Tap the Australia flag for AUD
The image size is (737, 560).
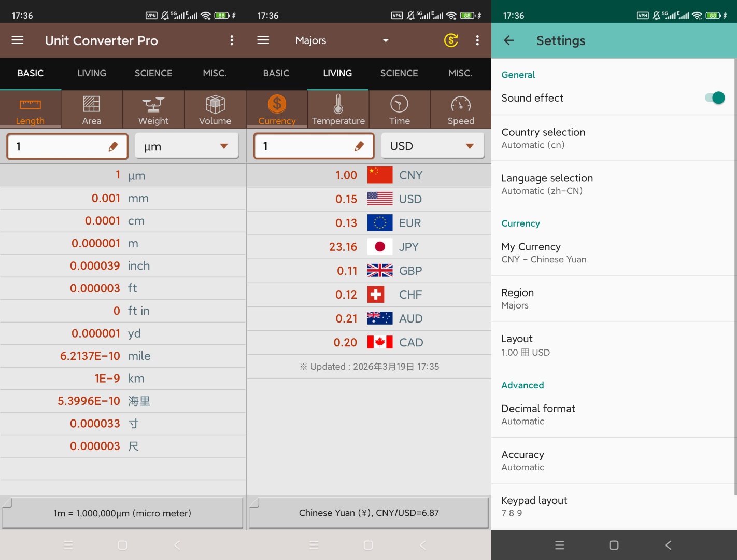point(380,318)
